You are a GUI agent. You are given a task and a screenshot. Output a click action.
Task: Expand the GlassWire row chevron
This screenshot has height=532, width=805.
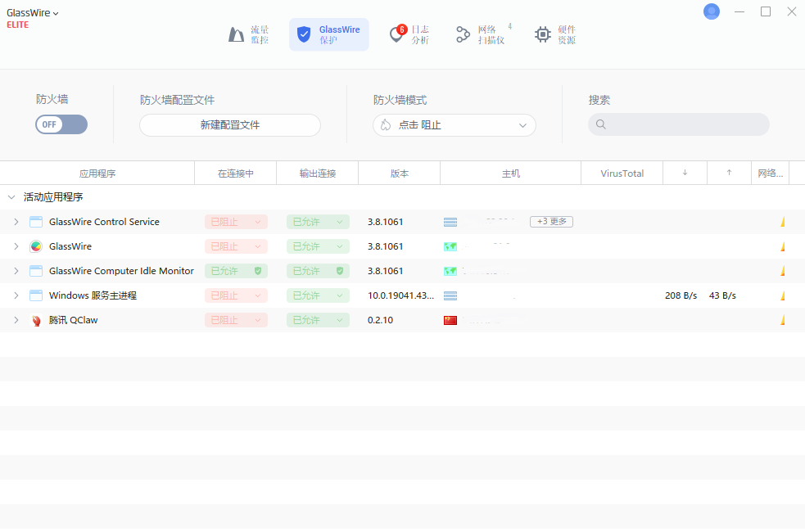click(16, 246)
